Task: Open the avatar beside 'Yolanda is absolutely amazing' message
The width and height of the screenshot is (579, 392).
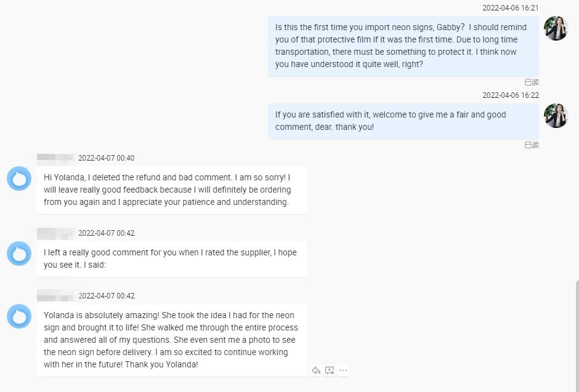Action: (x=19, y=316)
